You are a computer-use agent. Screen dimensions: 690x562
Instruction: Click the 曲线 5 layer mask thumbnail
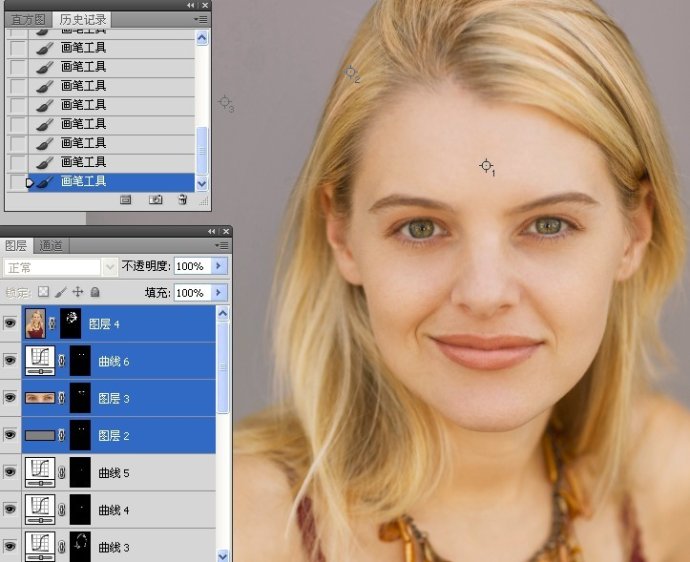(x=80, y=472)
